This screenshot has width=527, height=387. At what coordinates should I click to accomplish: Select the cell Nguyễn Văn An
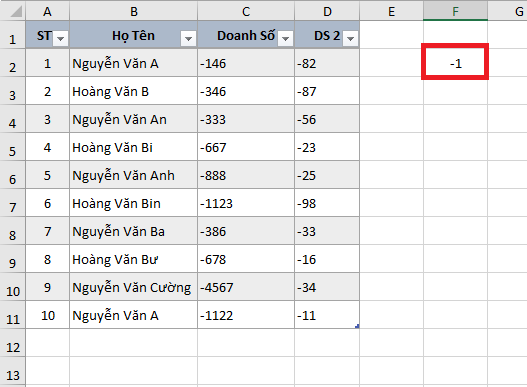coord(133,119)
